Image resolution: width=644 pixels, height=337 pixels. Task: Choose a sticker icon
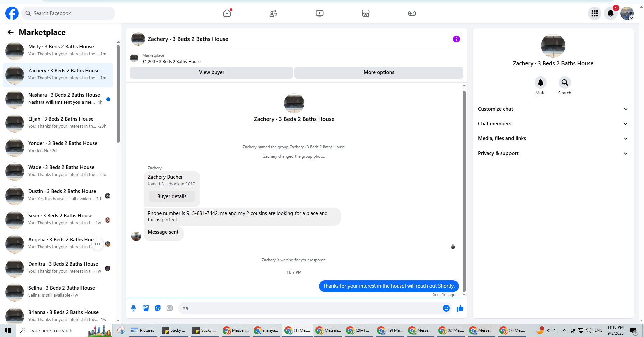(158, 308)
